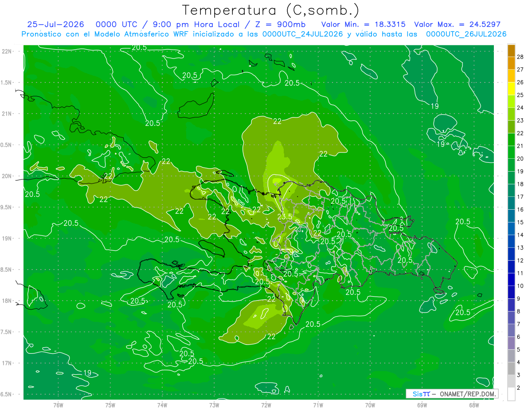Click the '23.5' contour label
This screenshot has width=532, height=411.
(284, 216)
